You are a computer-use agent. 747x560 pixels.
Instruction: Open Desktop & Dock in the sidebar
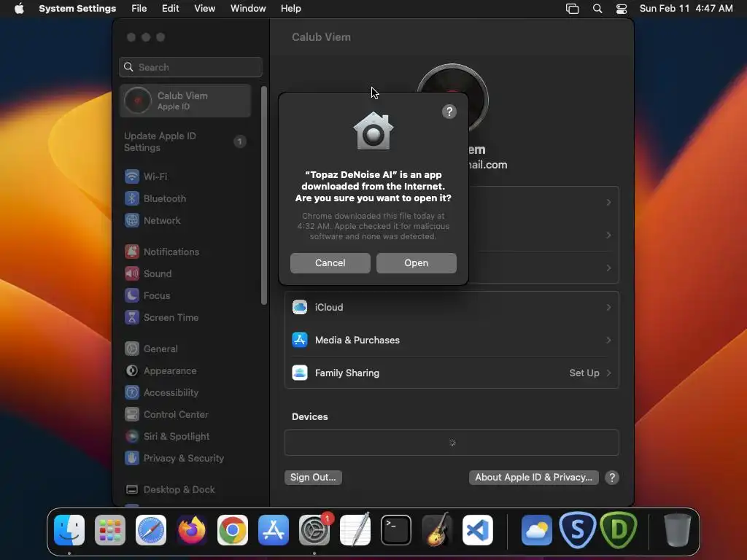(x=186, y=490)
